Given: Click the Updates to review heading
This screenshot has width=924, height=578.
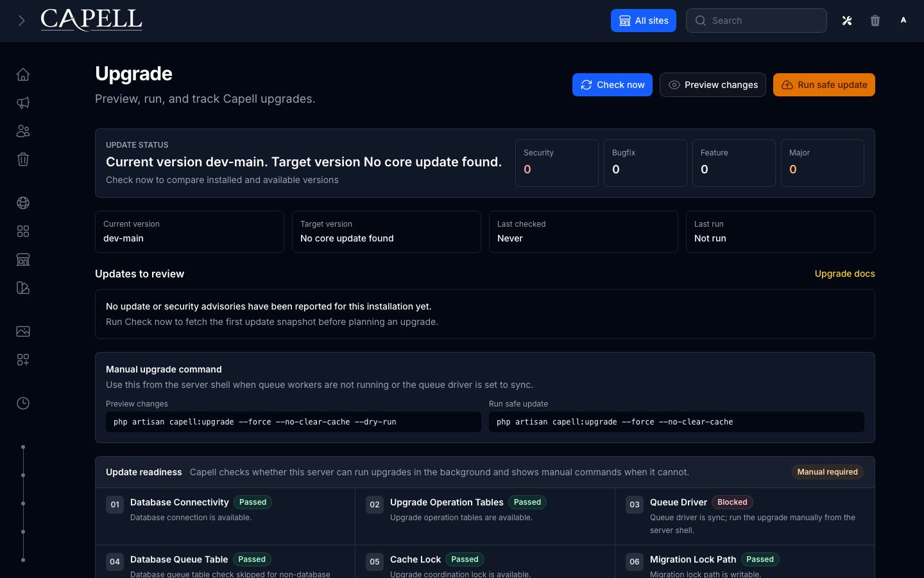Looking at the screenshot, I should coord(139,274).
